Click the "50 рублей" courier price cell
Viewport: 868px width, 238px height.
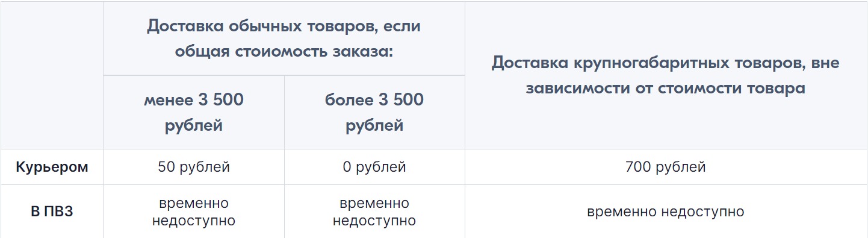click(x=194, y=167)
